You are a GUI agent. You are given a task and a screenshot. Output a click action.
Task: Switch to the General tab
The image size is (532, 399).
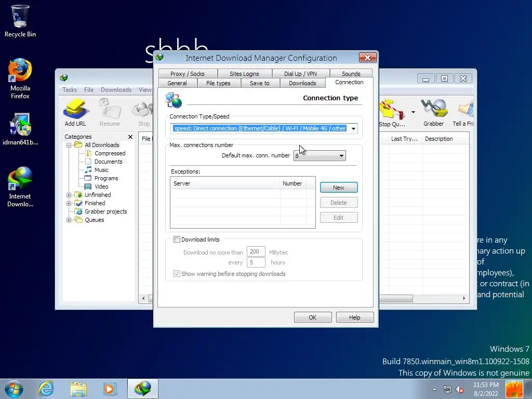(x=177, y=83)
